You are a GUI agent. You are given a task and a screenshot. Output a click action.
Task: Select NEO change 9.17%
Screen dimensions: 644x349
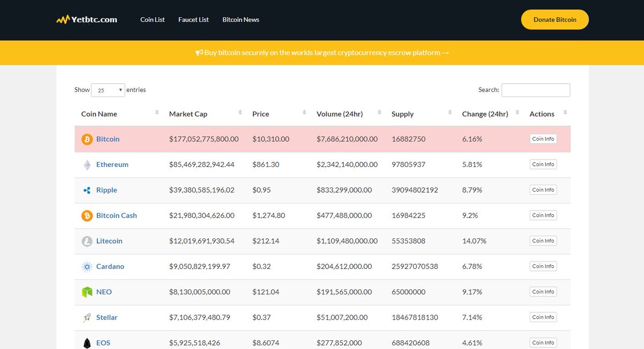click(472, 292)
